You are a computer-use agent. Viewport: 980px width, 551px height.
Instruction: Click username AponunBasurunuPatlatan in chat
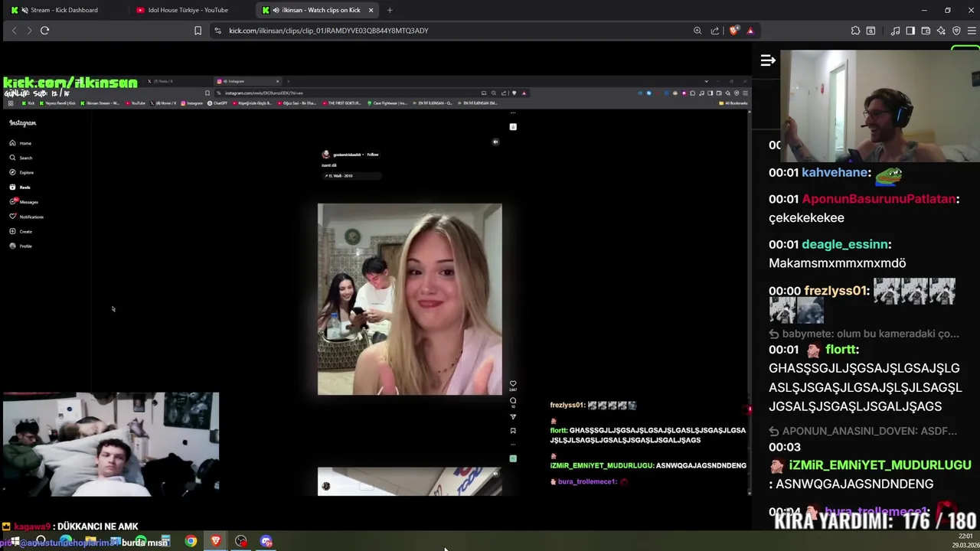pyautogui.click(x=879, y=199)
